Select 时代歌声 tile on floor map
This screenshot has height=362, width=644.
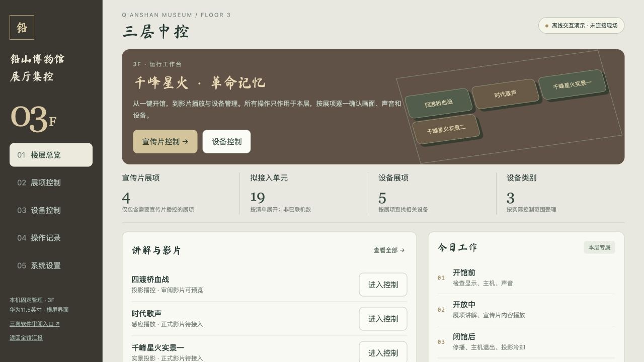(505, 94)
